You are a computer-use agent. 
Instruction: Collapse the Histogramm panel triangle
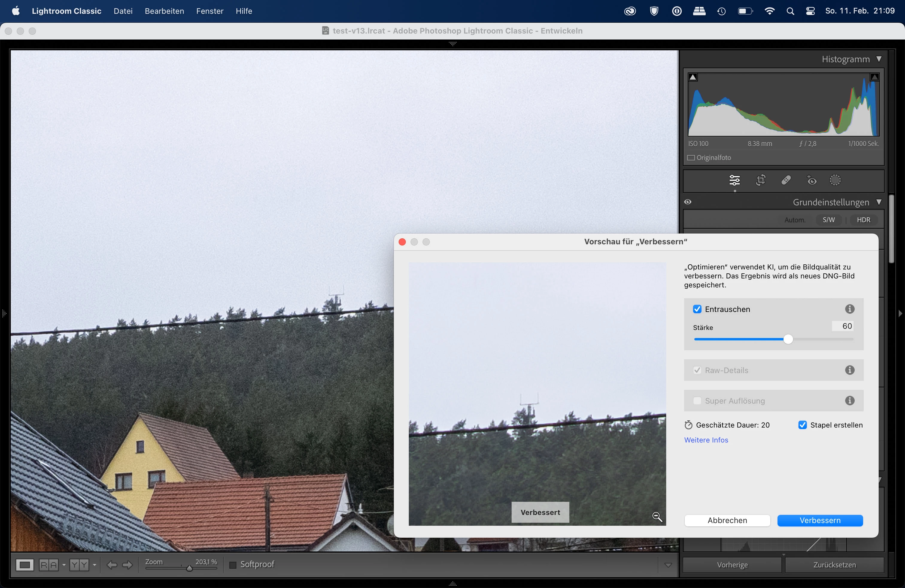(879, 59)
